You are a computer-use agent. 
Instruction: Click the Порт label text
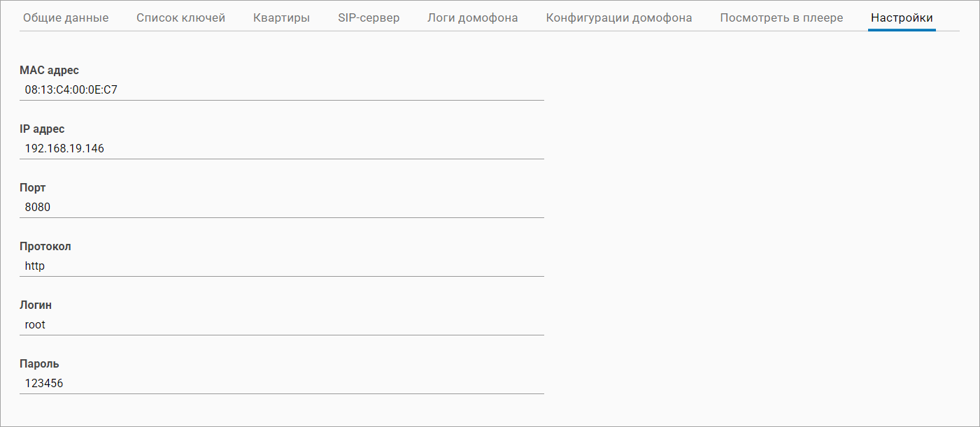pyautogui.click(x=32, y=187)
